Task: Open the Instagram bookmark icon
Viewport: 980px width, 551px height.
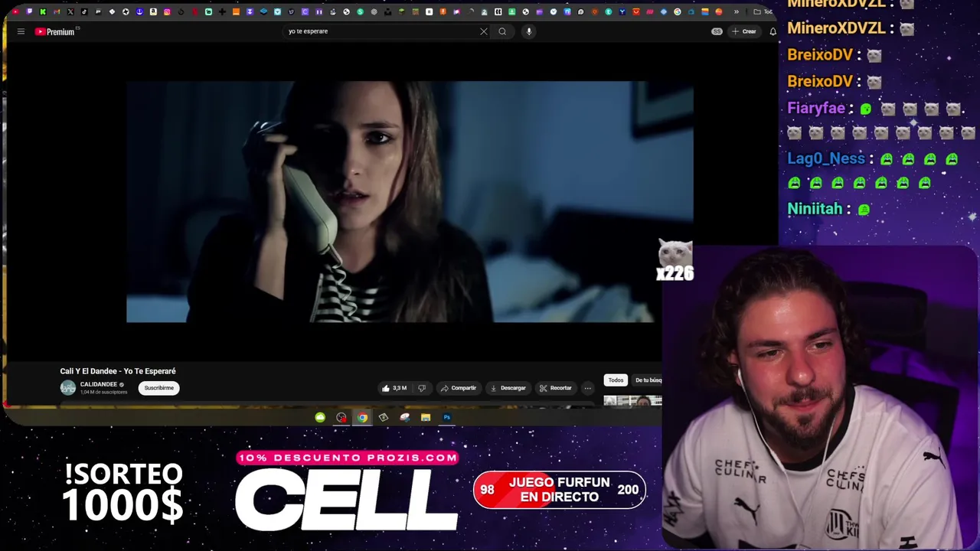Action: coord(167,11)
